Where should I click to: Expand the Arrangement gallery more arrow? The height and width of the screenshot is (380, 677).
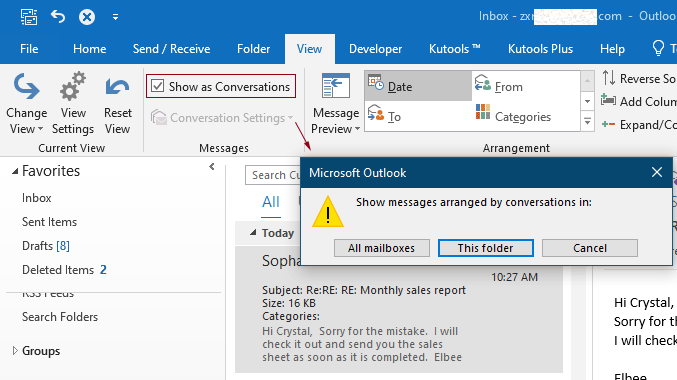click(x=587, y=122)
